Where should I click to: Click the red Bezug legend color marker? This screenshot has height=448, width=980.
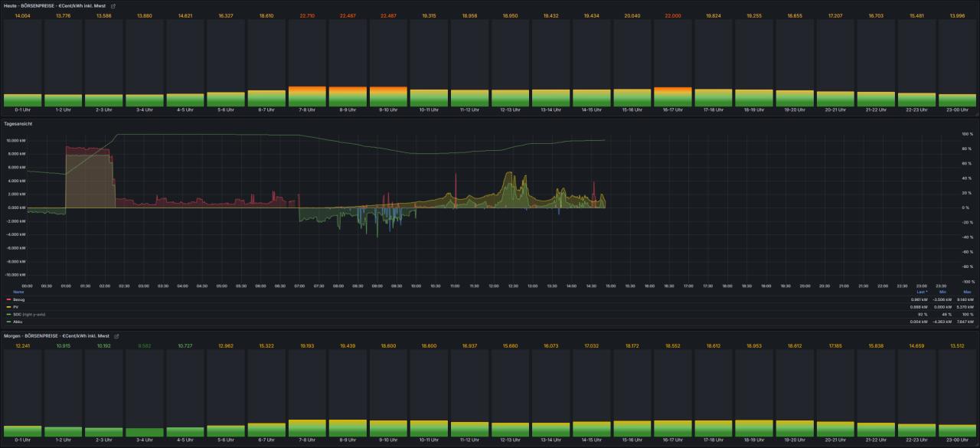coord(8,299)
